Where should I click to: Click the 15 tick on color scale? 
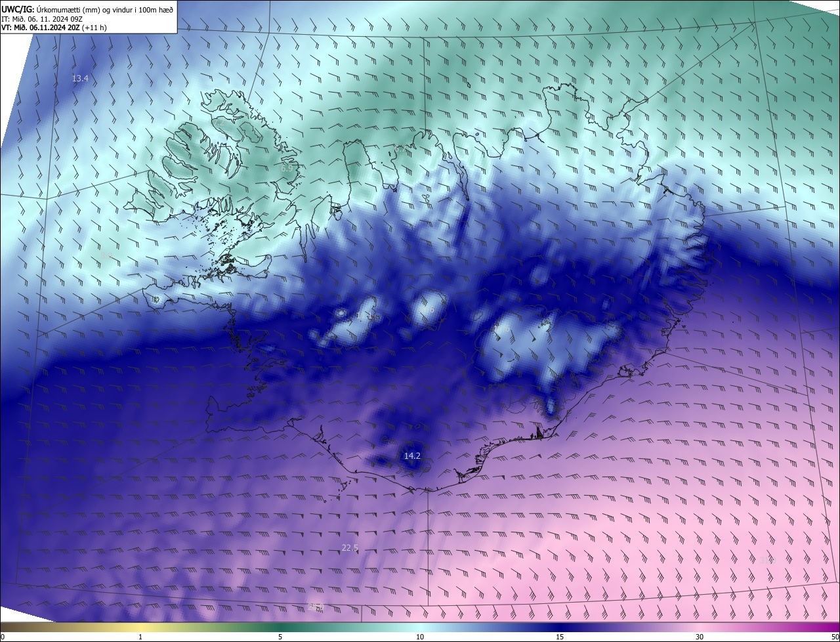(x=560, y=637)
